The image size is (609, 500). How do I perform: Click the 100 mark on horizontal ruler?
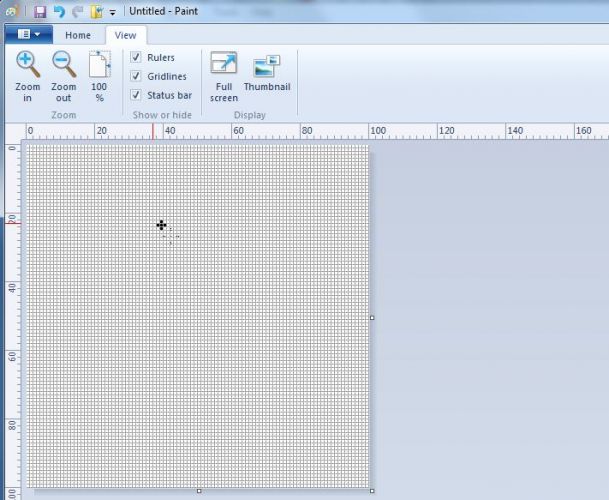378,131
